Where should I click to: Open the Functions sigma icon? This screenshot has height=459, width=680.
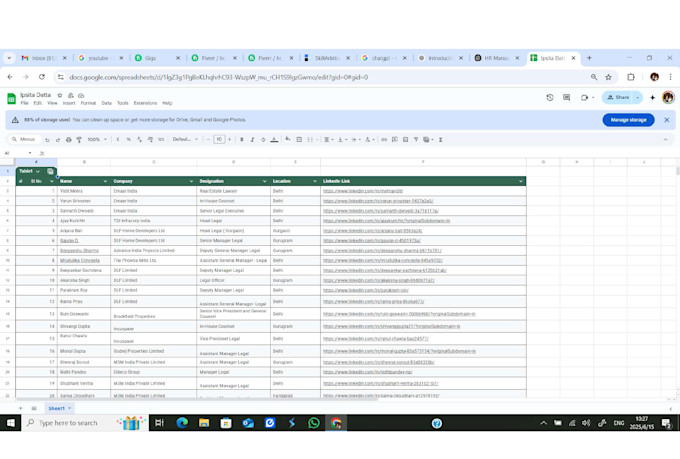[x=440, y=140]
